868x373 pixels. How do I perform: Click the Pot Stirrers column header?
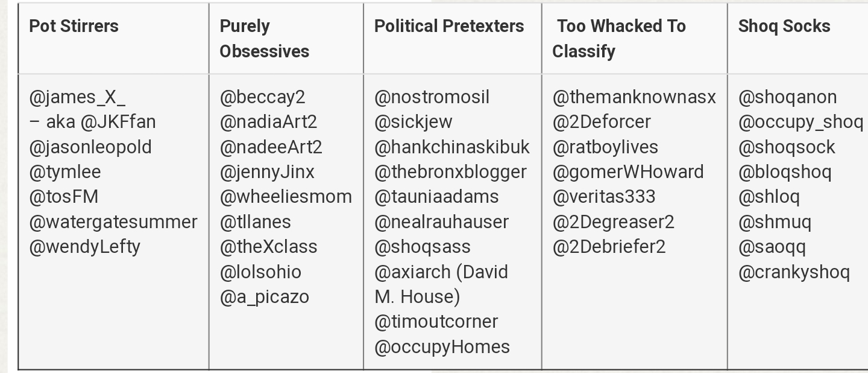[x=74, y=26]
